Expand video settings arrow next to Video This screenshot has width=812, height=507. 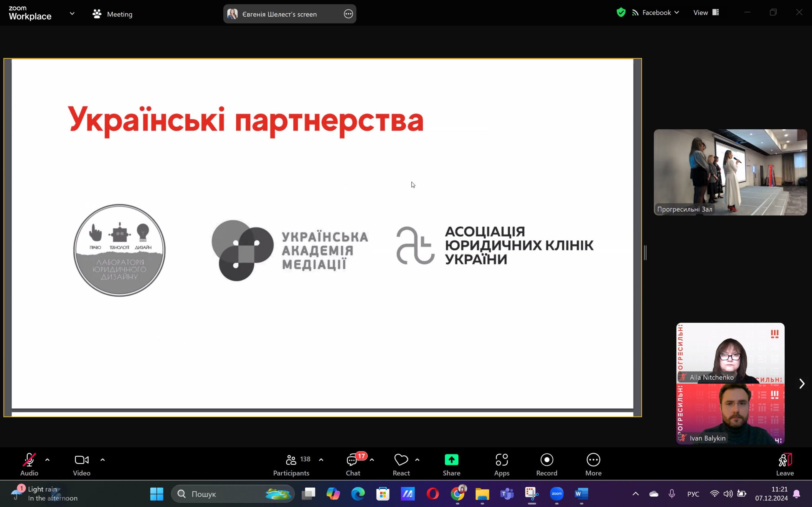coord(103,460)
